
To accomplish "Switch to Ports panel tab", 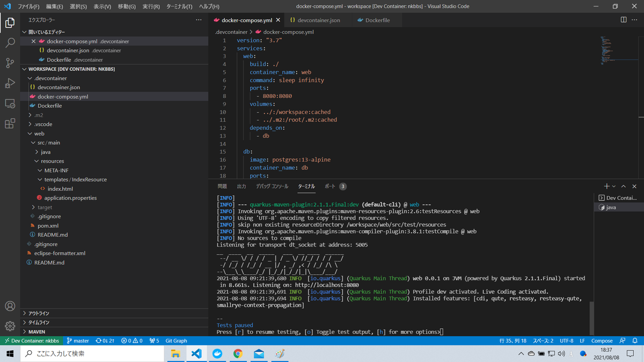I will [x=335, y=186].
